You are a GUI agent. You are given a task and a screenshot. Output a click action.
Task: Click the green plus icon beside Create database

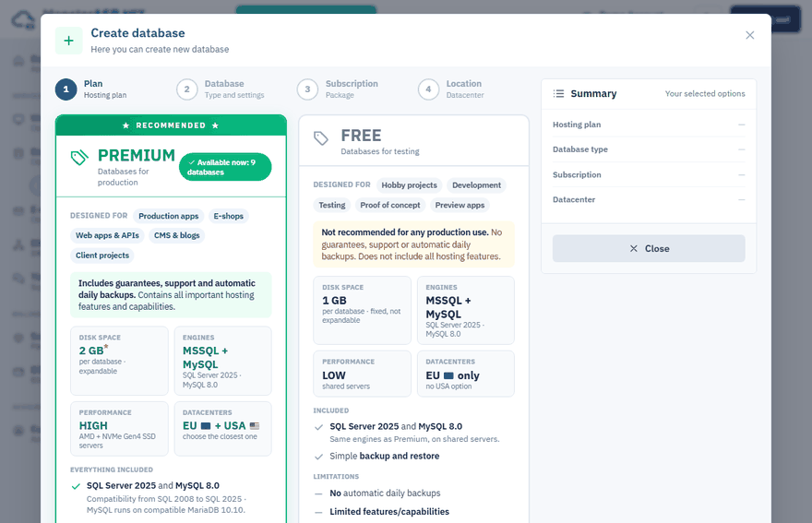pyautogui.click(x=69, y=41)
